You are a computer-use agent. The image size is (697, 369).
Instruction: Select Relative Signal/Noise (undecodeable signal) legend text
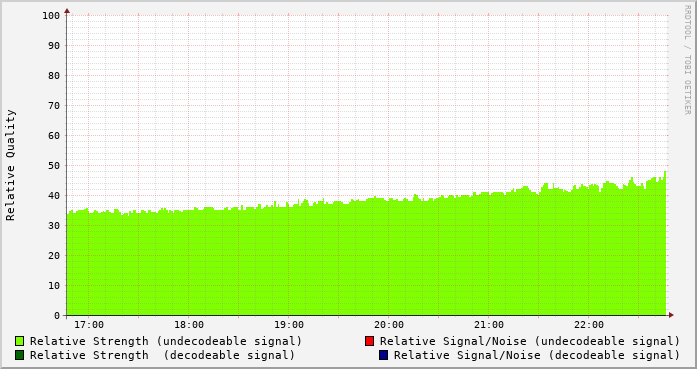click(x=530, y=341)
